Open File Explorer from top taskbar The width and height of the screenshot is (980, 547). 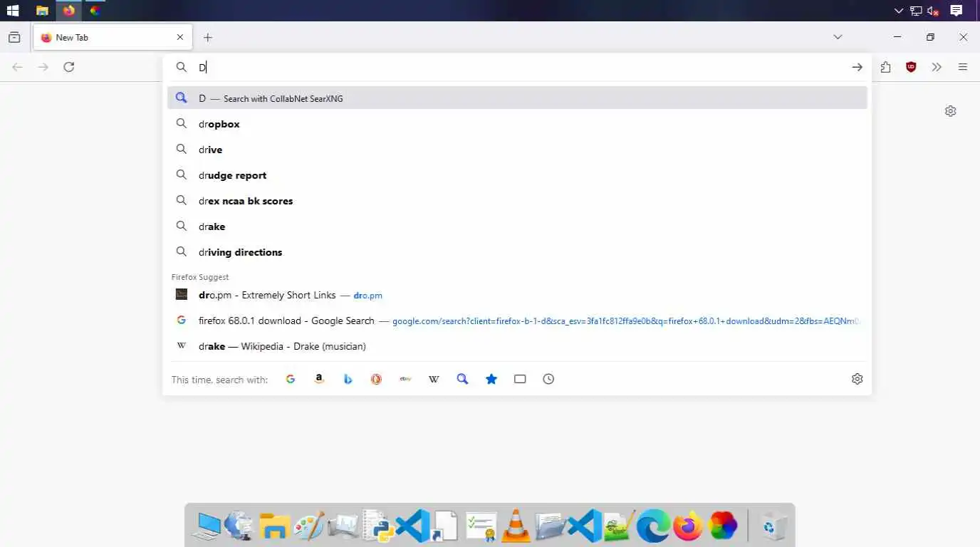coord(42,11)
